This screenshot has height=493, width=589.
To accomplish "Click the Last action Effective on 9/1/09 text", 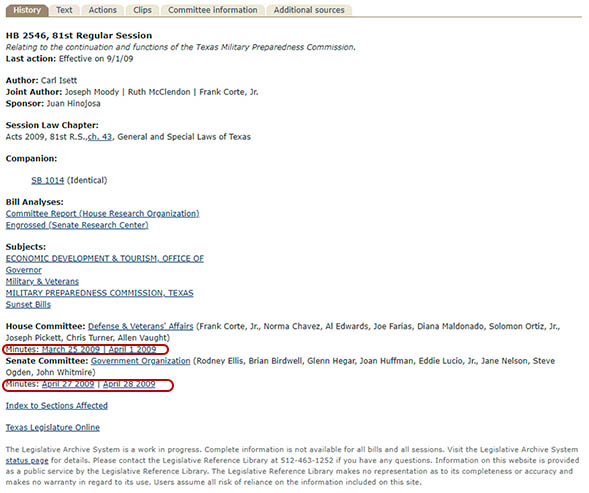I will (x=69, y=59).
